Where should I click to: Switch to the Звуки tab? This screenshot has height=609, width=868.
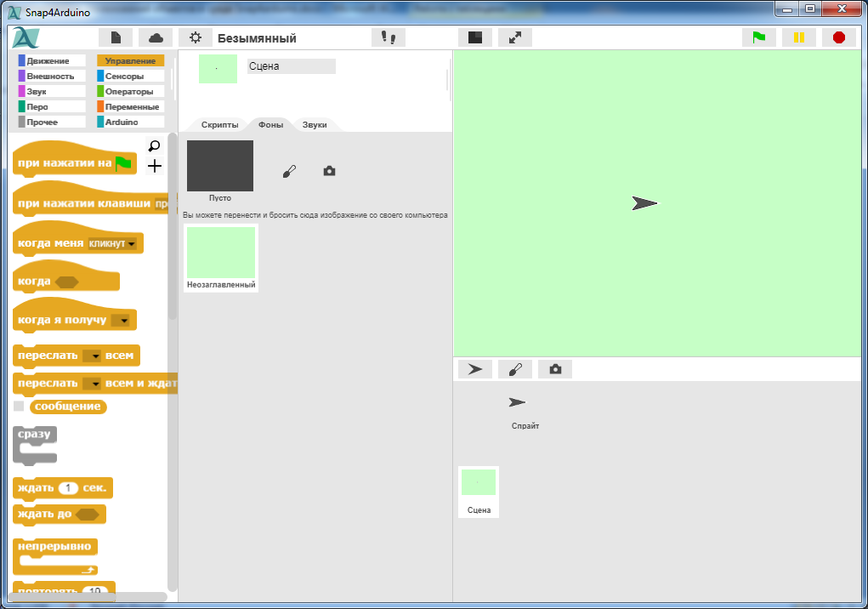pos(315,125)
